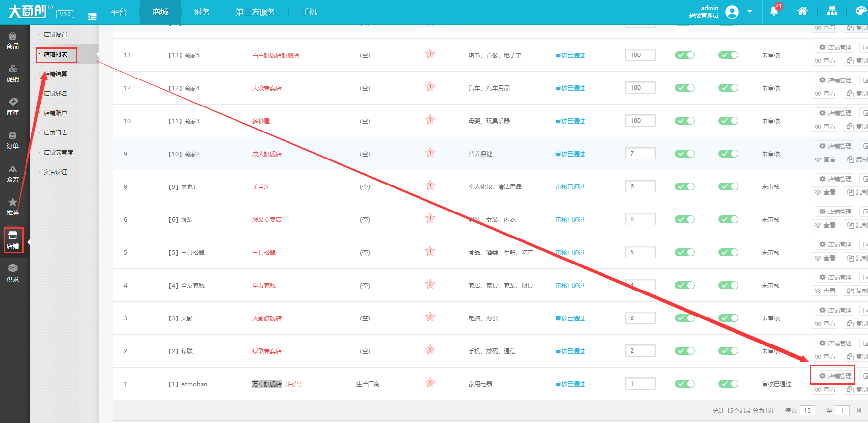The image size is (868, 423).
Task: Click the star icon for 万卓旗舰店
Action: [x=430, y=383]
